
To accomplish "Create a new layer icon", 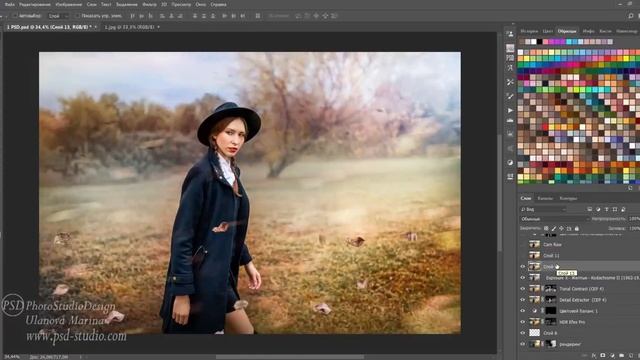I will tap(631, 356).
